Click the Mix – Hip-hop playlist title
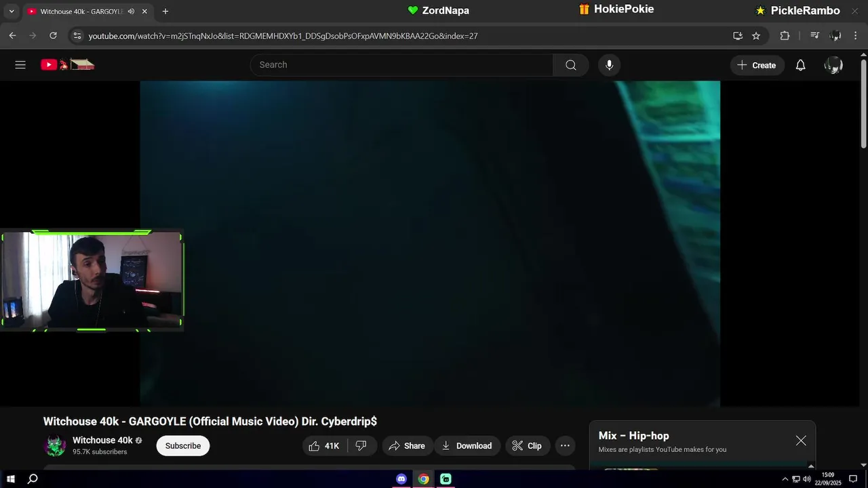 (x=633, y=436)
